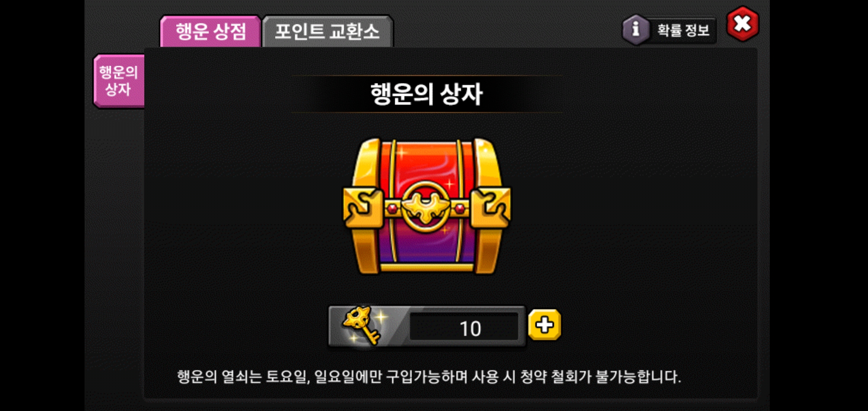Click the purple info 'i' hexagon icon
Image resolution: width=868 pixels, height=411 pixels.
coord(635,29)
